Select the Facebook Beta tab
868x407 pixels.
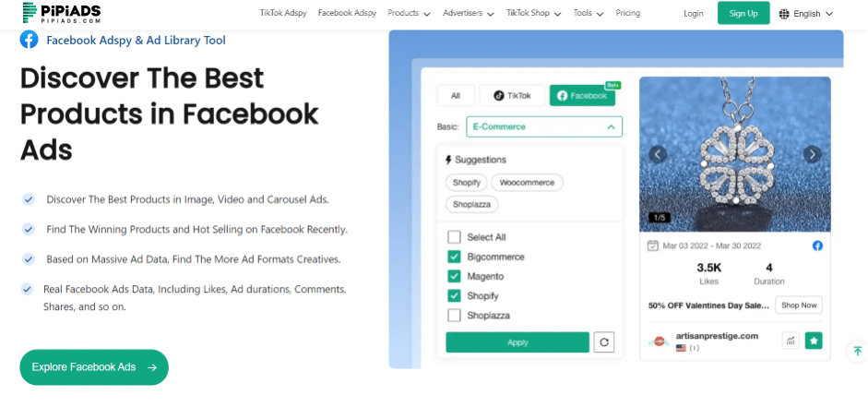click(582, 95)
